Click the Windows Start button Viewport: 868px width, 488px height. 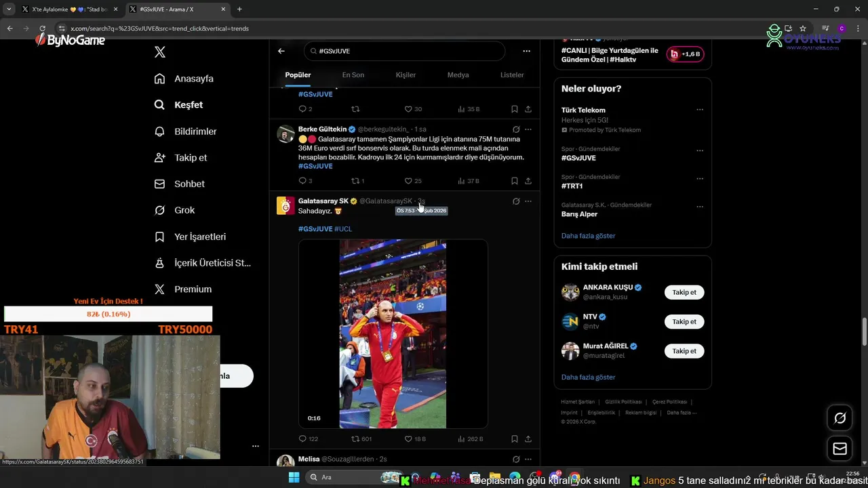tap(294, 477)
